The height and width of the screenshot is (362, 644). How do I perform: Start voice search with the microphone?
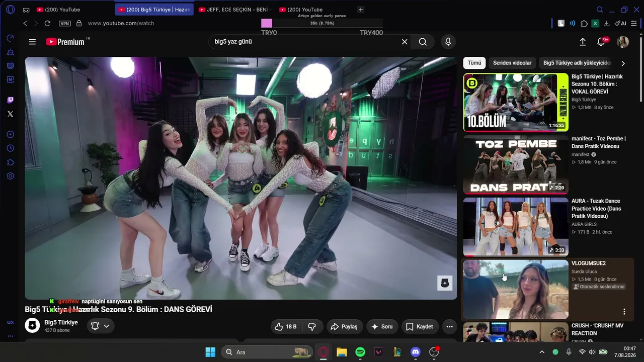(x=448, y=42)
